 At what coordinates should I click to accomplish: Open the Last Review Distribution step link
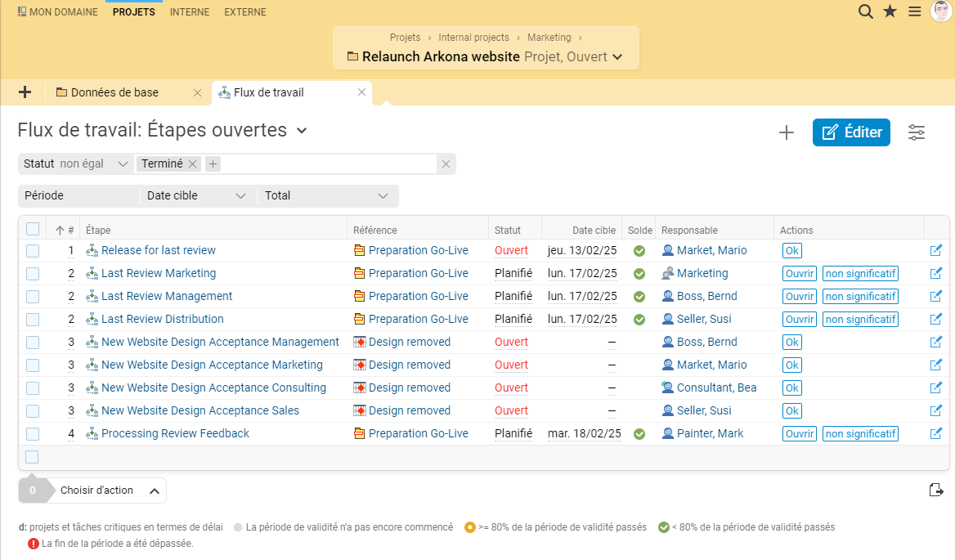point(163,319)
